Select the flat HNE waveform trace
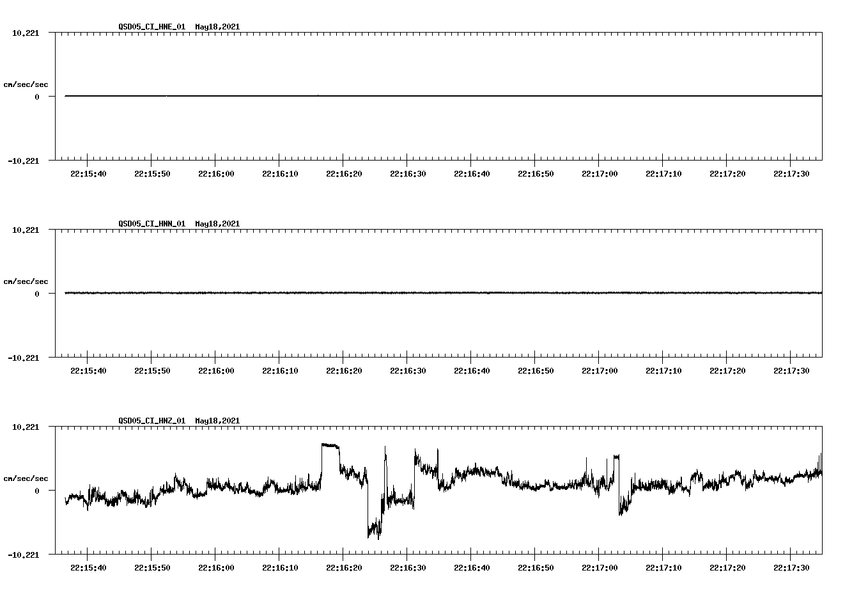The height and width of the screenshot is (591, 868). pyautogui.click(x=384, y=96)
